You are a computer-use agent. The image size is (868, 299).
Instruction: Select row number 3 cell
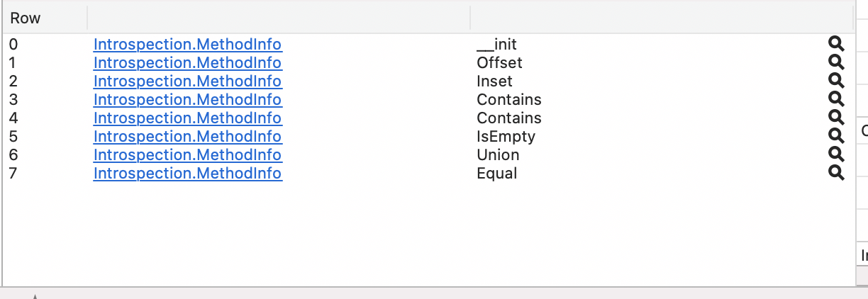coord(13,100)
